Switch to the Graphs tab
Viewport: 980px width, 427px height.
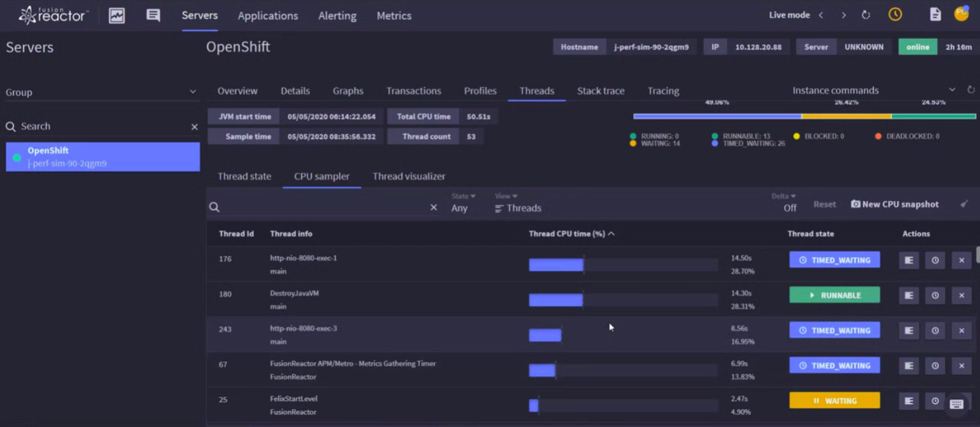point(348,91)
